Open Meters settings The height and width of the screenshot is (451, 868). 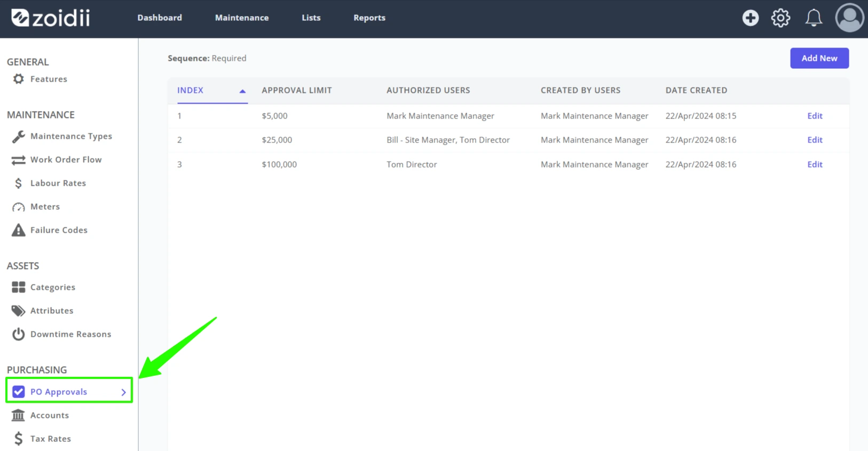coord(45,207)
